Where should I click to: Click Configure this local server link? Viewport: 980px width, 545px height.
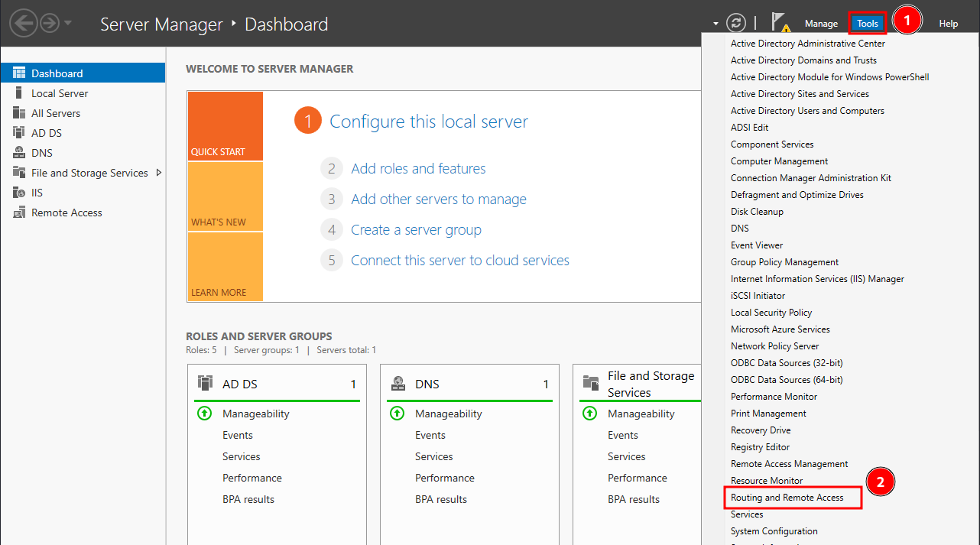click(429, 122)
